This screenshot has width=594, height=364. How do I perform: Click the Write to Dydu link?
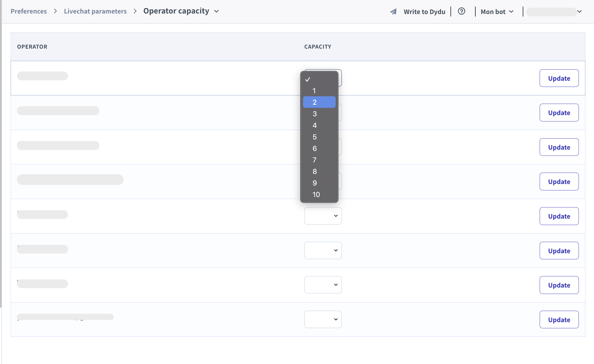coord(424,12)
